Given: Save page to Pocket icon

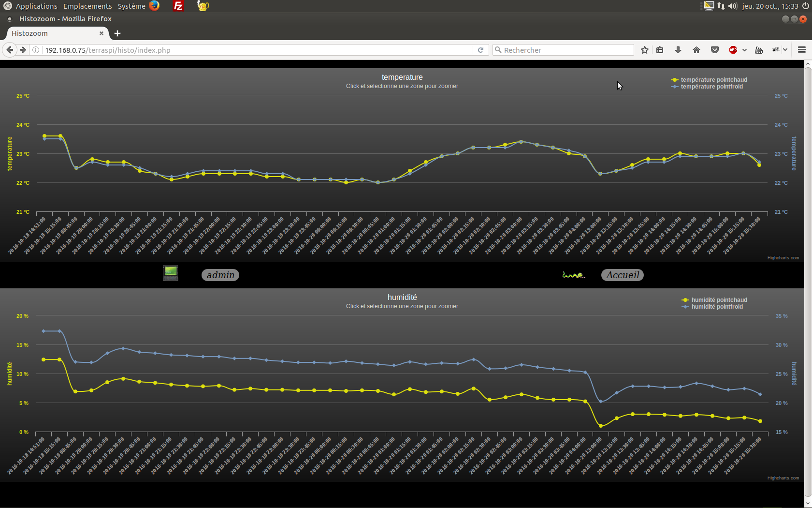Looking at the screenshot, I should tap(715, 50).
